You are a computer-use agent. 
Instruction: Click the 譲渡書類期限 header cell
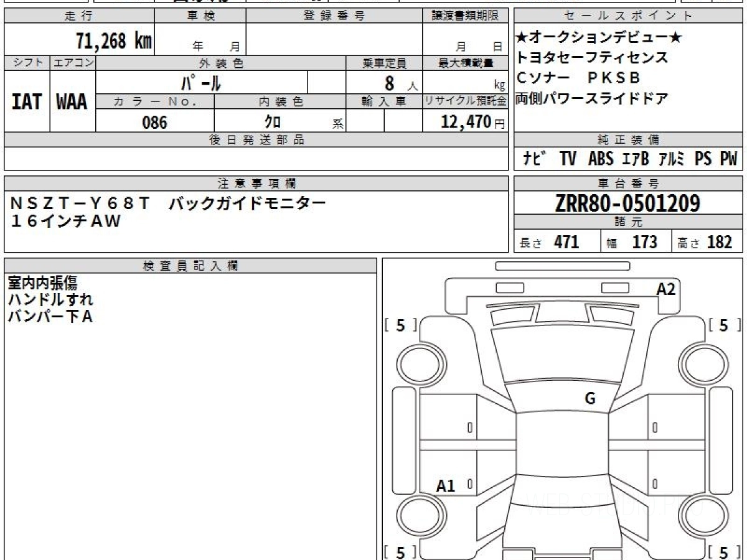pyautogui.click(x=465, y=16)
